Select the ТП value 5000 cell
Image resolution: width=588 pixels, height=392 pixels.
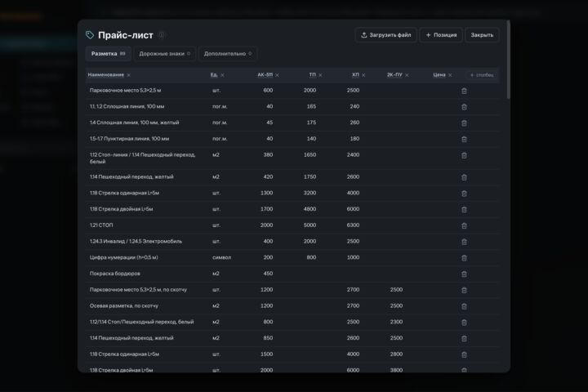(310, 225)
